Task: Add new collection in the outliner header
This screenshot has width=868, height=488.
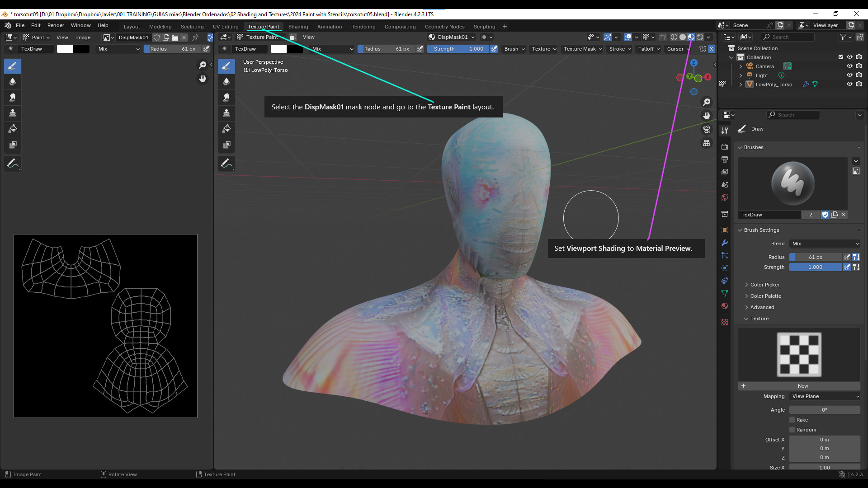Action: 860,37
